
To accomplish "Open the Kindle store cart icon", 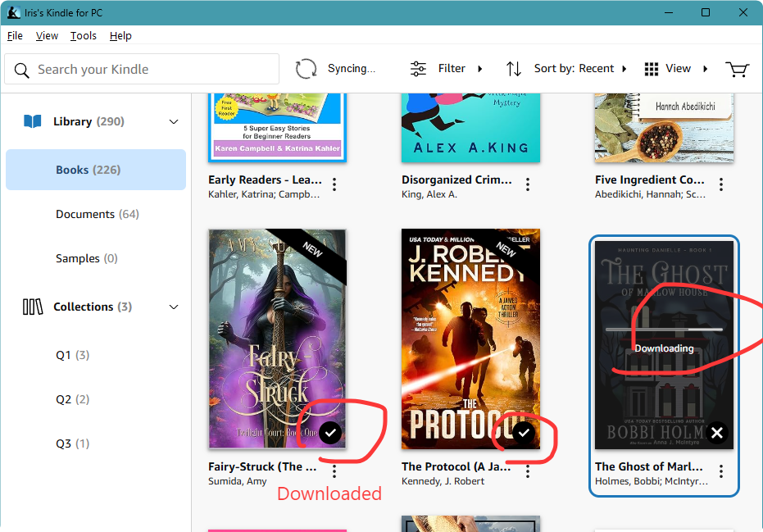I will (x=737, y=70).
